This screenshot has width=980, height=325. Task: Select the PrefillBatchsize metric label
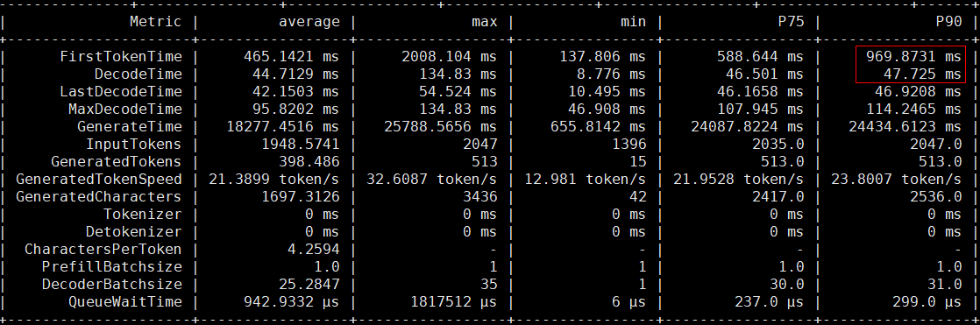[x=112, y=267]
